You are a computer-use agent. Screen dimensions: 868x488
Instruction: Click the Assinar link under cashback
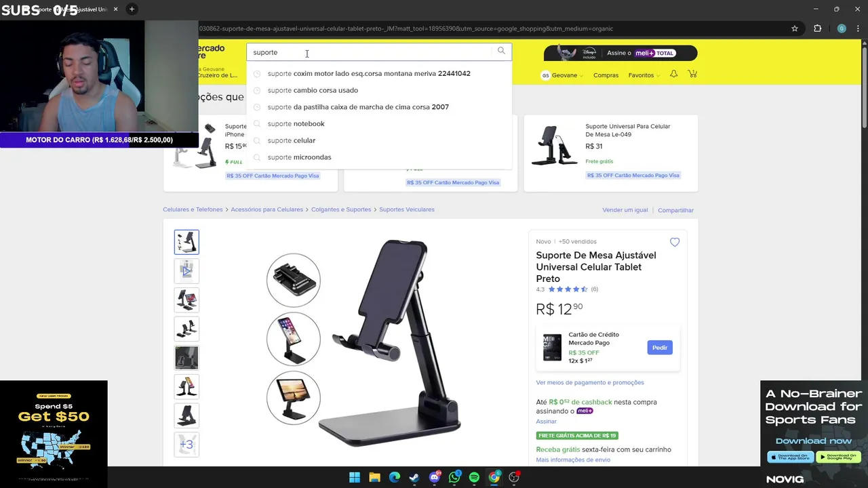[546, 422]
